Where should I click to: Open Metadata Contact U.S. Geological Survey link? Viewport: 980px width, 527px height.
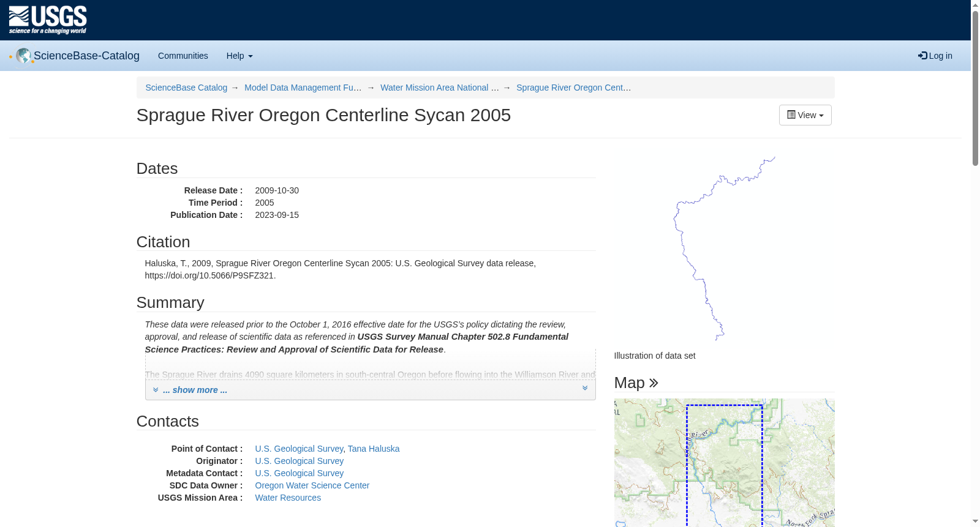(299, 473)
